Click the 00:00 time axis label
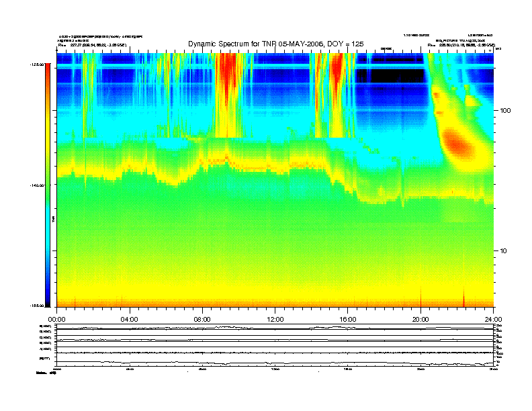Viewport: 532px width, 411px height. click(x=56, y=320)
